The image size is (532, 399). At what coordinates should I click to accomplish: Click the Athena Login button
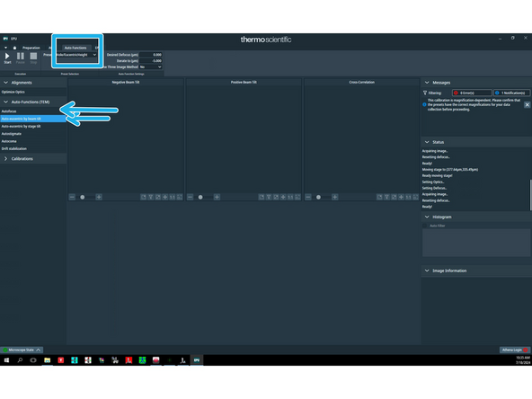coord(515,350)
